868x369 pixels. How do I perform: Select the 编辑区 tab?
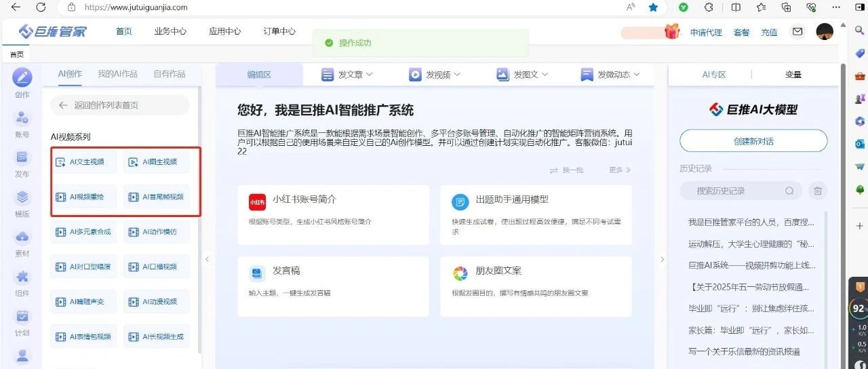[259, 75]
